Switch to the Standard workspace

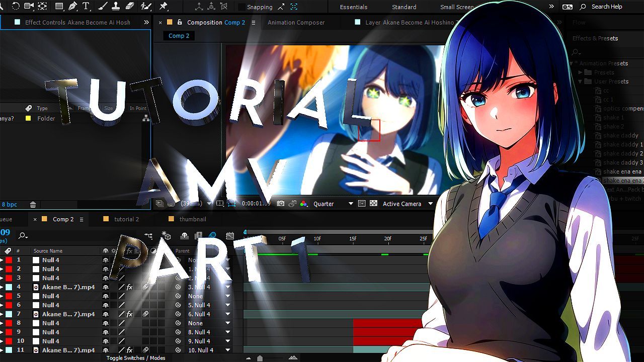(404, 7)
